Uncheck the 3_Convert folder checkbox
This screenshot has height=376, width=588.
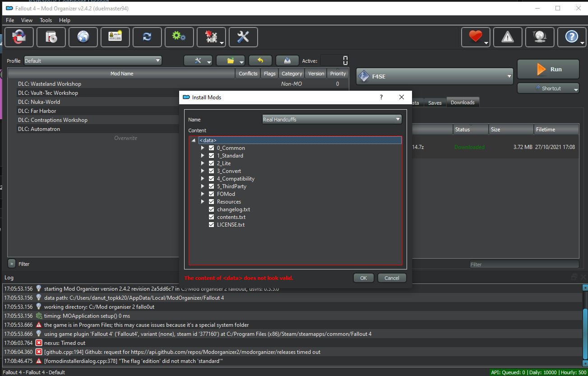(212, 171)
